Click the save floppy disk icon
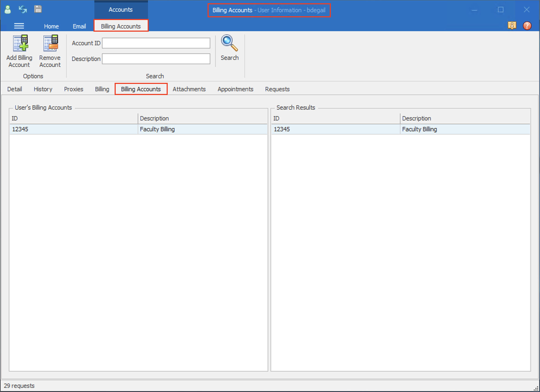 tap(38, 9)
